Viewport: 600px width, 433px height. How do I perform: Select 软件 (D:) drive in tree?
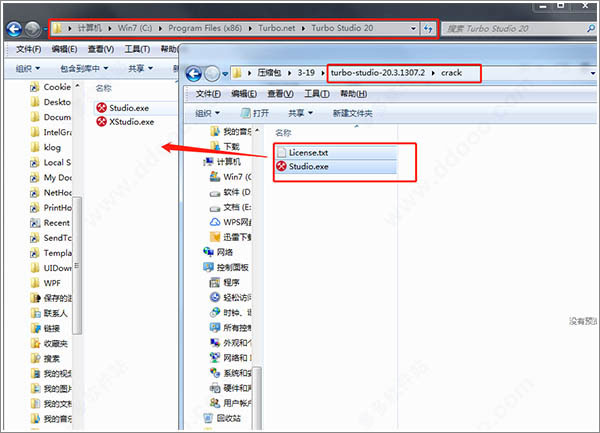[230, 192]
